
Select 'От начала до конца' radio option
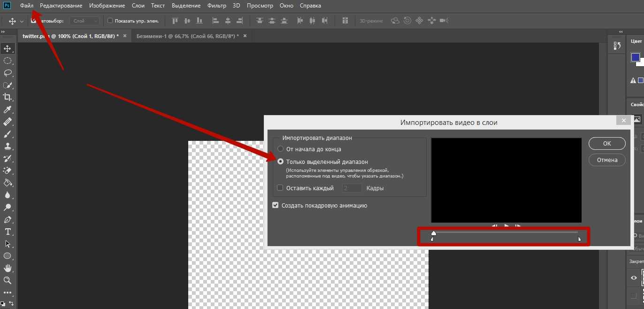coord(281,149)
